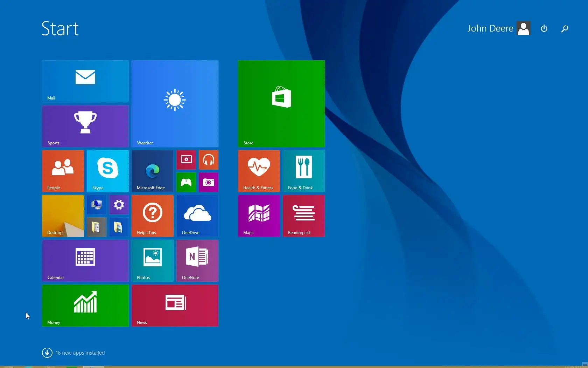Launch the small Camera tile
This screenshot has height=368, width=588.
pos(209,182)
